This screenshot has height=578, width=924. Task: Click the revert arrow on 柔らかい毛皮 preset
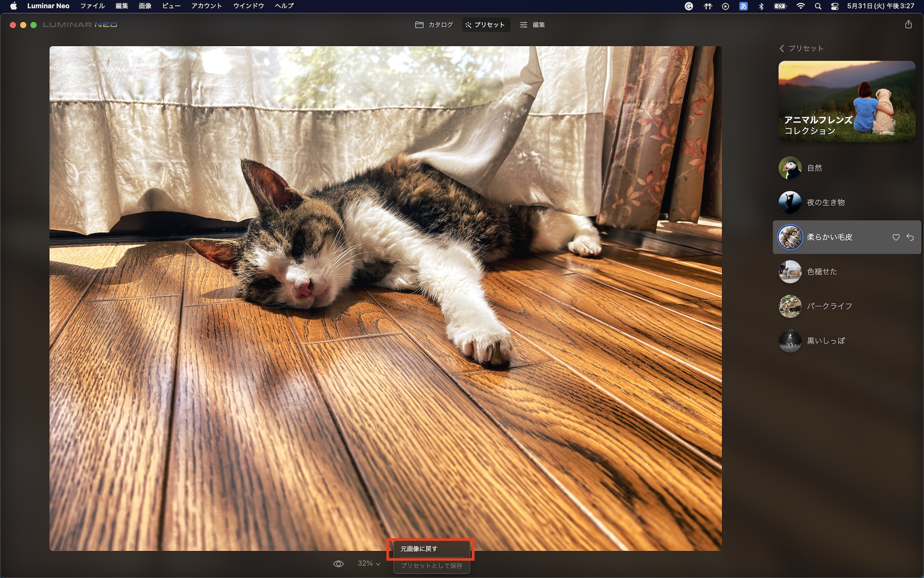pyautogui.click(x=910, y=237)
